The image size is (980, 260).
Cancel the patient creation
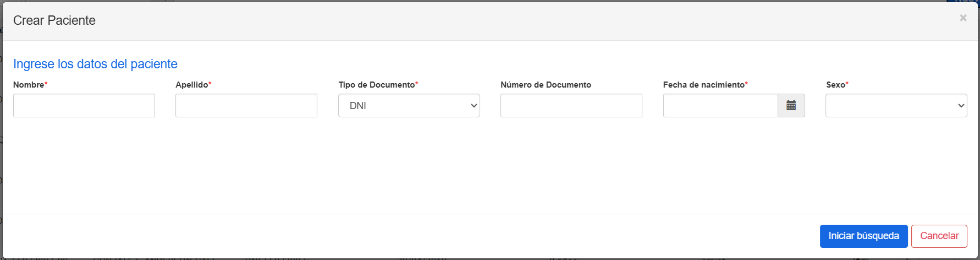tap(939, 236)
